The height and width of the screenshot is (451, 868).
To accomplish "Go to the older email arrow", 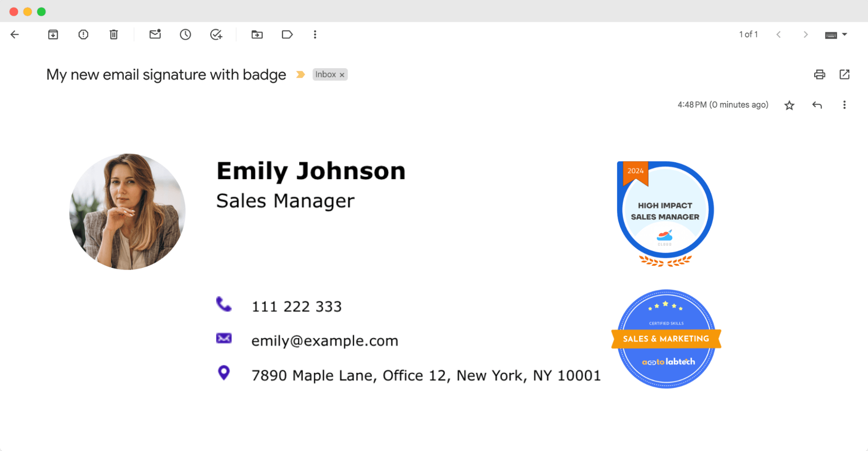I will coord(805,35).
